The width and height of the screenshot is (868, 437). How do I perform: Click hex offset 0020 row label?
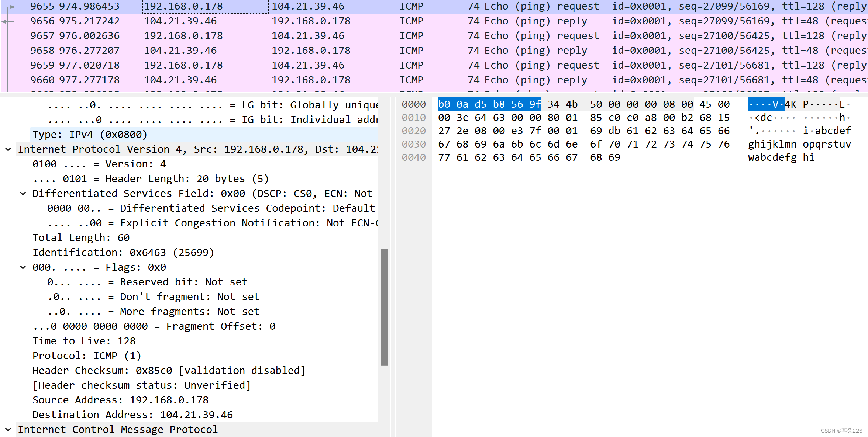[414, 131]
